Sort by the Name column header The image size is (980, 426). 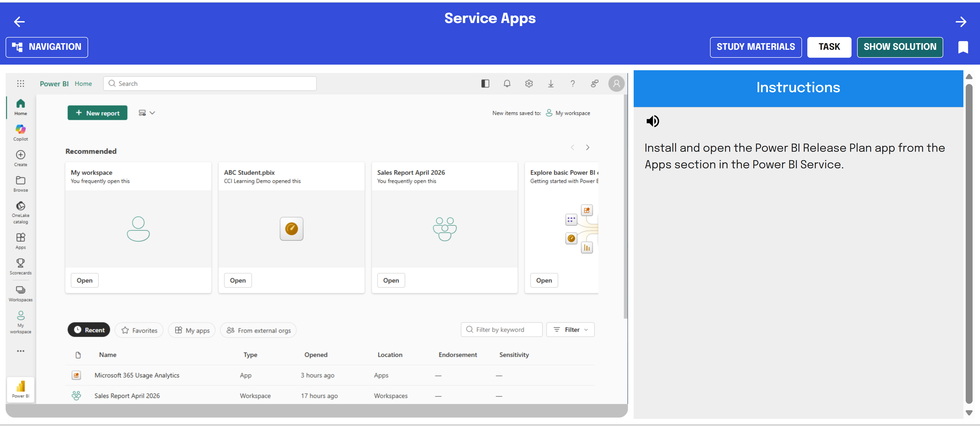coord(108,354)
